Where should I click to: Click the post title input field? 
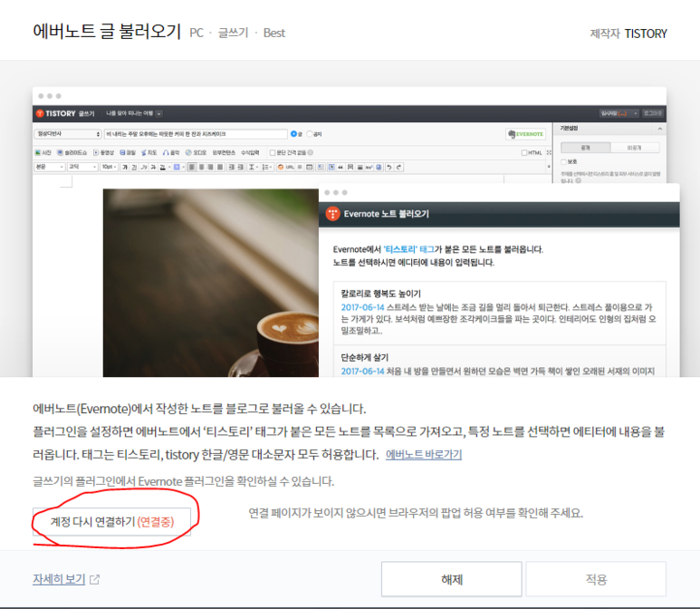[196, 134]
